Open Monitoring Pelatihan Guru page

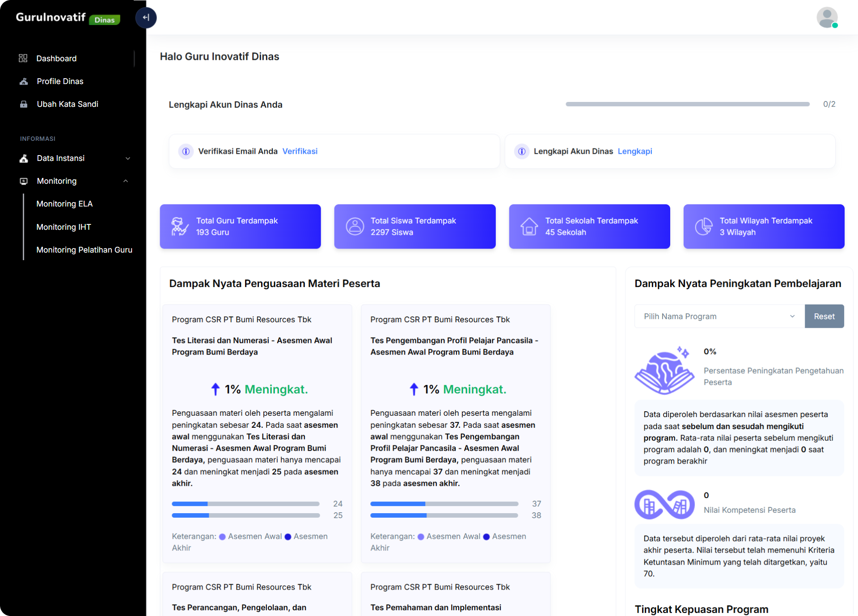(x=84, y=250)
